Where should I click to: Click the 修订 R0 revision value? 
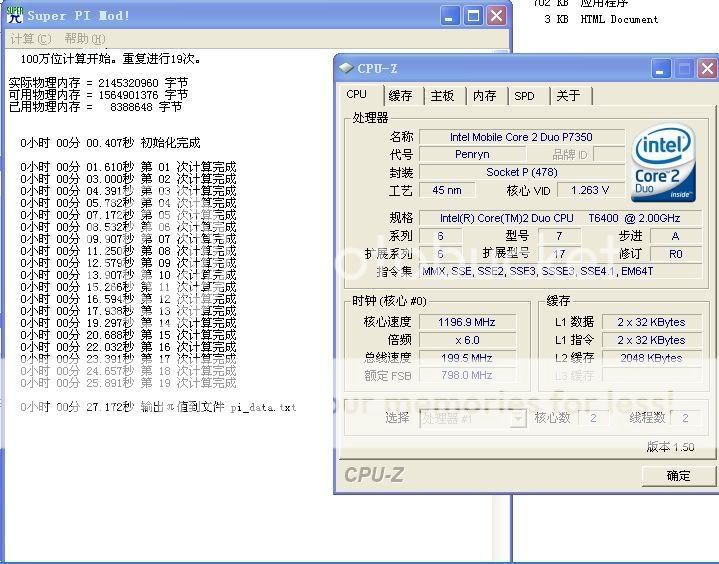[x=676, y=254]
